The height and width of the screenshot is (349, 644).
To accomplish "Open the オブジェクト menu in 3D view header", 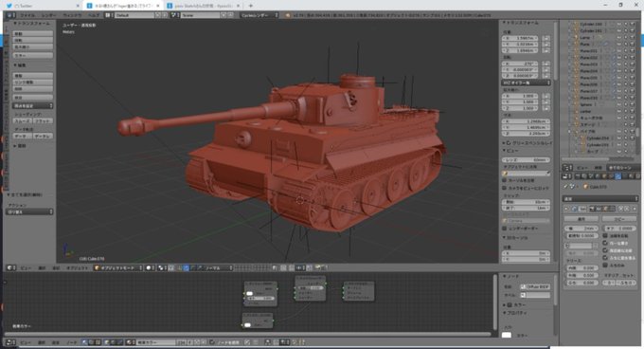I will (78, 267).
